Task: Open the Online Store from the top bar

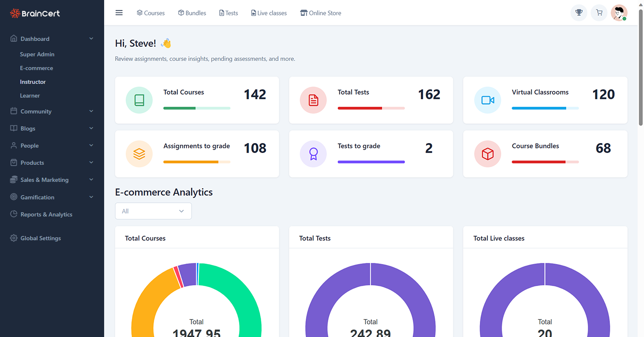Action: (320, 13)
